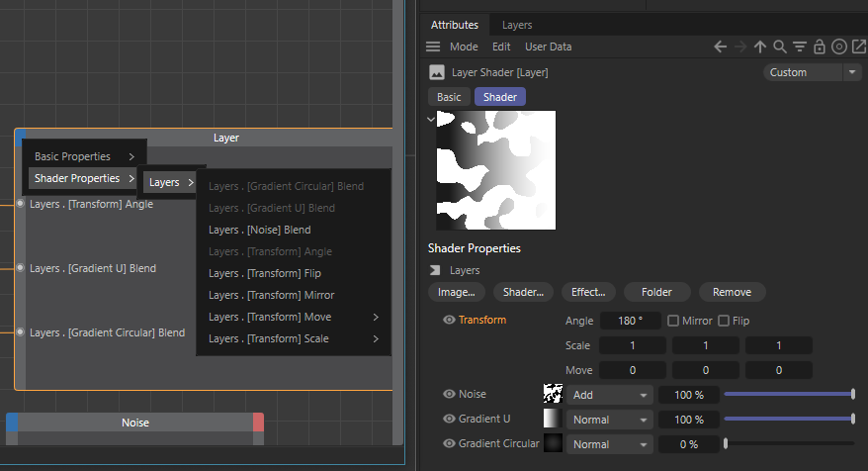
Task: Click the circular target mode icon
Action: (839, 47)
